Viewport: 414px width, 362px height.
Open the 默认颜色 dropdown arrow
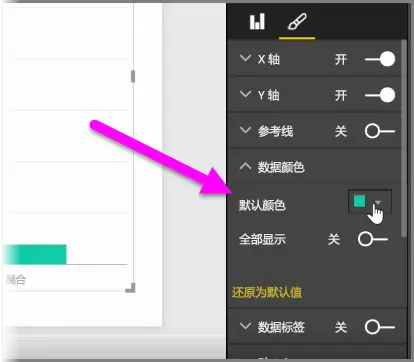378,202
